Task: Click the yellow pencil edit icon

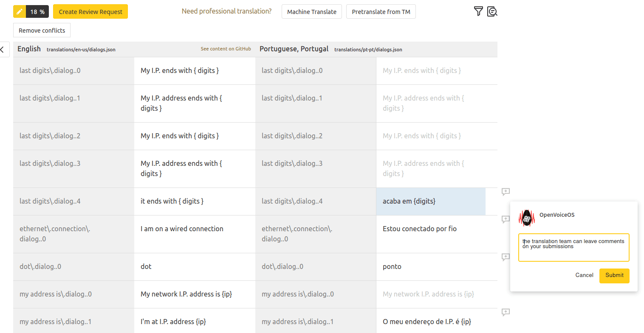Action: click(20, 12)
